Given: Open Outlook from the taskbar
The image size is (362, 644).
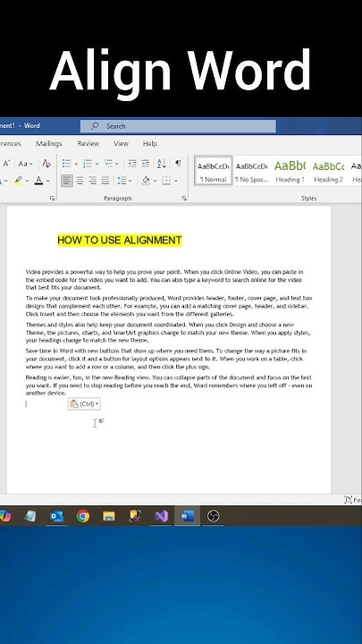Looking at the screenshot, I should [56, 516].
